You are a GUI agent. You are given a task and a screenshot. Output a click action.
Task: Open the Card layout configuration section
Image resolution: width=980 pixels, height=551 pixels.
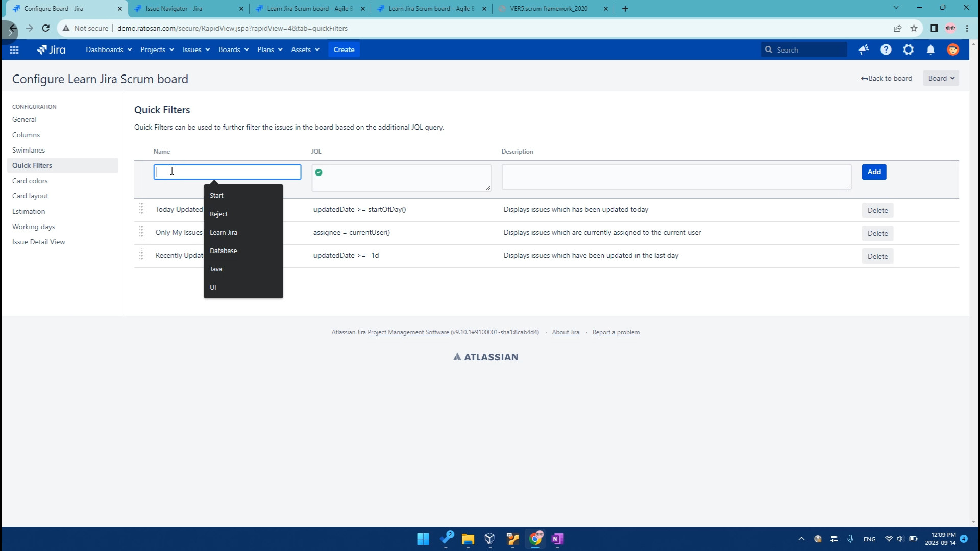[30, 196]
